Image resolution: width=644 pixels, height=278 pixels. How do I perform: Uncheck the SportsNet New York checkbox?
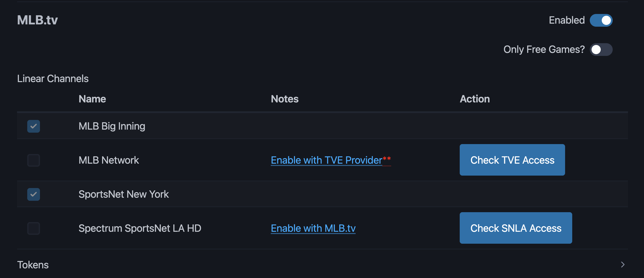pos(34,194)
